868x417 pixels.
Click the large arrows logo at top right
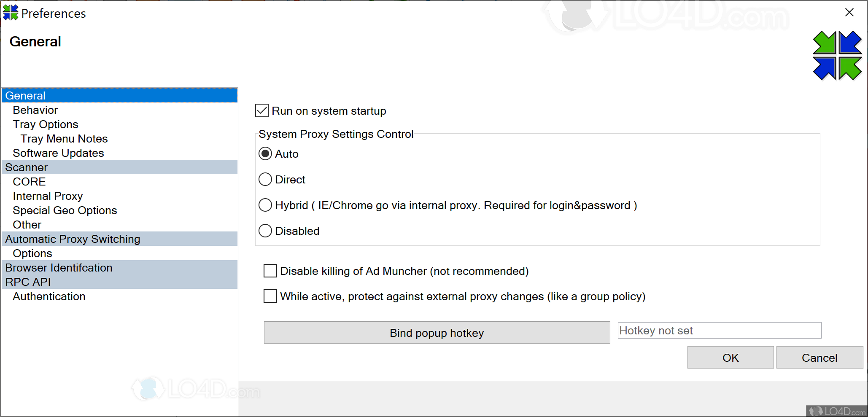click(837, 56)
